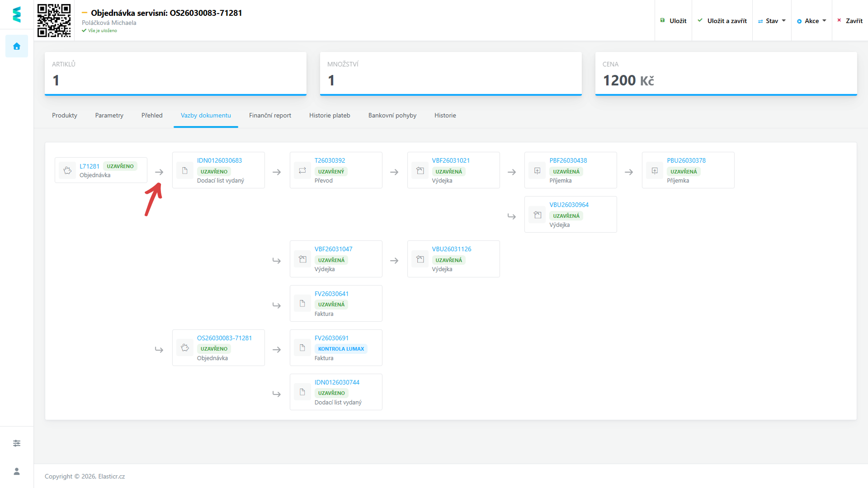
Task: Click the KONTROLA LUMAX status badge
Action: pos(341,349)
